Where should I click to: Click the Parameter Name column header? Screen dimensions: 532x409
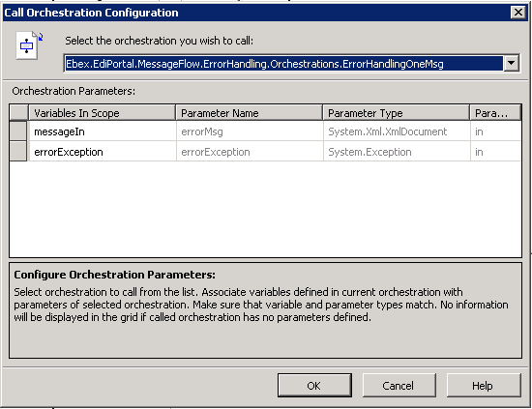tap(250, 113)
